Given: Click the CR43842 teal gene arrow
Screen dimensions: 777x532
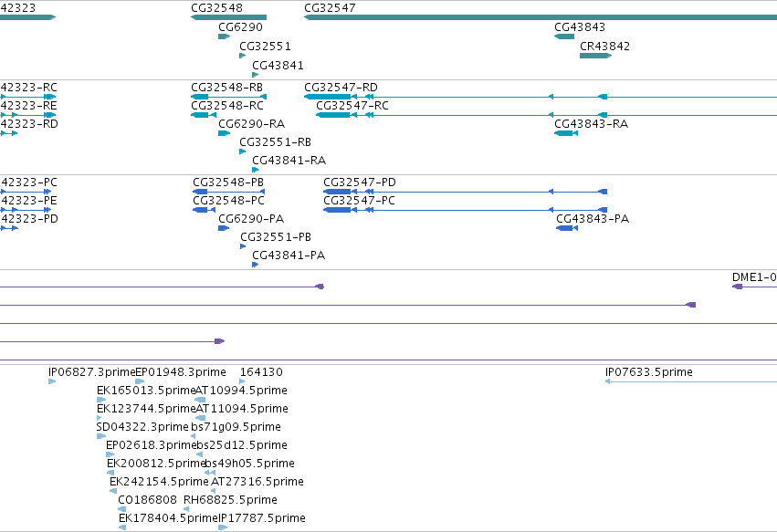Looking at the screenshot, I should click(x=595, y=56).
